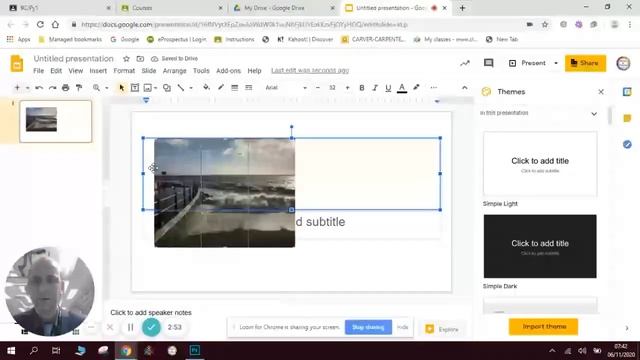Click the Explore button
The image size is (640, 360).
coord(442,329)
